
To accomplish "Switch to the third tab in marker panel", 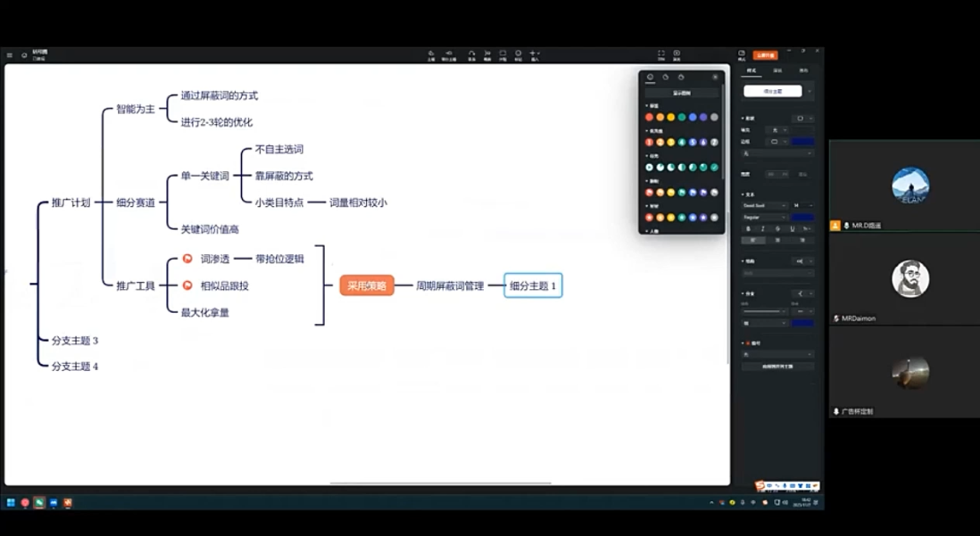I will click(681, 78).
